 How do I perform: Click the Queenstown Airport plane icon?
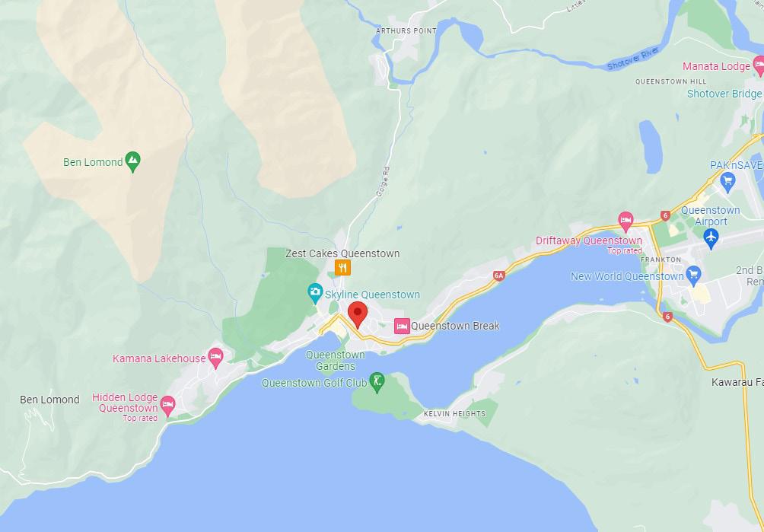(x=711, y=239)
